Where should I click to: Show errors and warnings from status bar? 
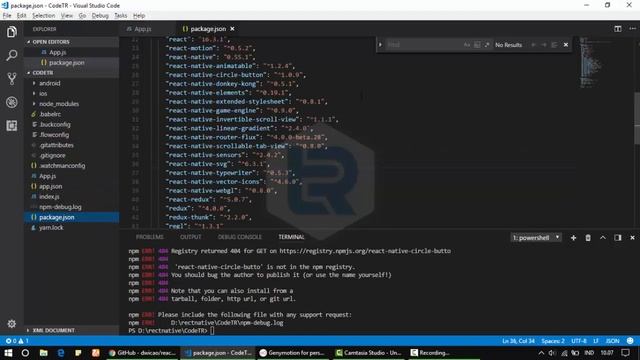point(17,341)
